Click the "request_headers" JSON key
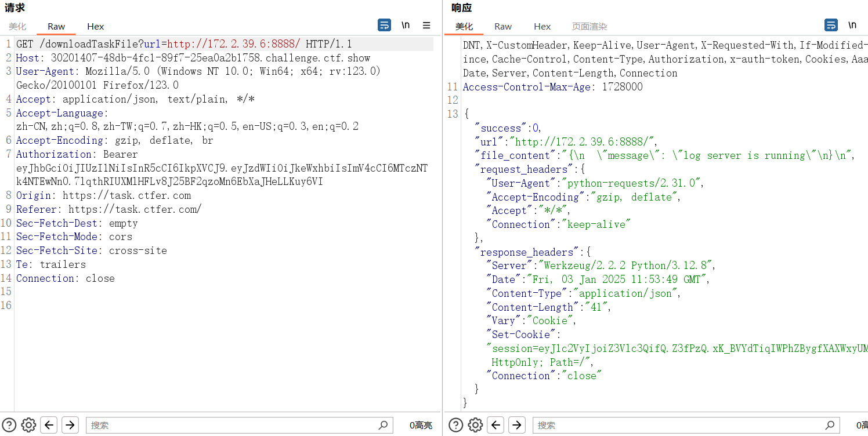 524,169
